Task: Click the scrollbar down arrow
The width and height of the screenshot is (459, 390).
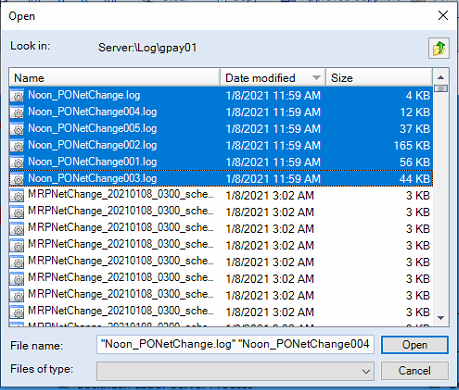Action: tap(441, 318)
